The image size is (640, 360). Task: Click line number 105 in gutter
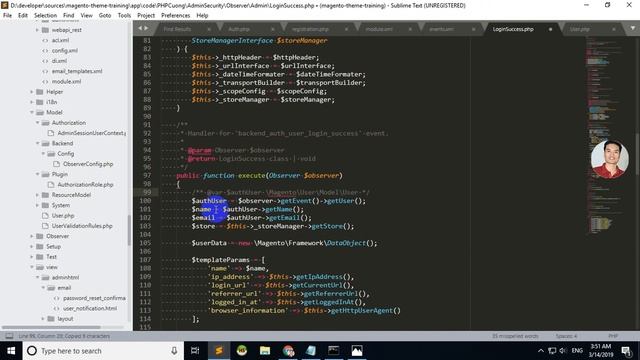point(145,243)
